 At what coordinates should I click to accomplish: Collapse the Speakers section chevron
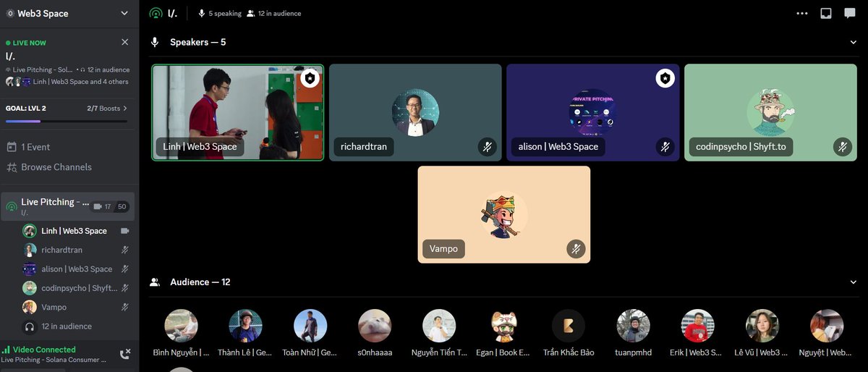coord(854,43)
